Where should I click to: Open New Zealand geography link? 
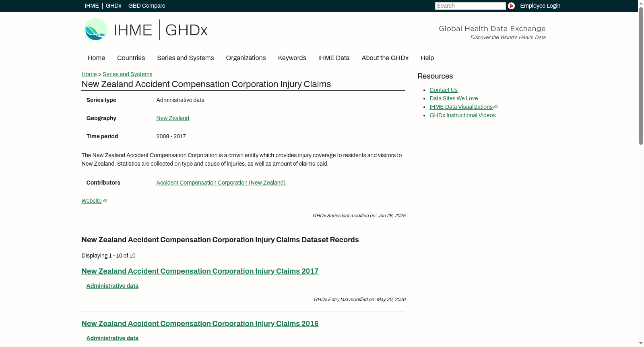tap(173, 118)
